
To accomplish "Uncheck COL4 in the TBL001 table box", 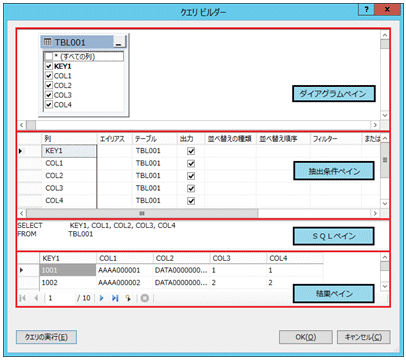I will (49, 105).
